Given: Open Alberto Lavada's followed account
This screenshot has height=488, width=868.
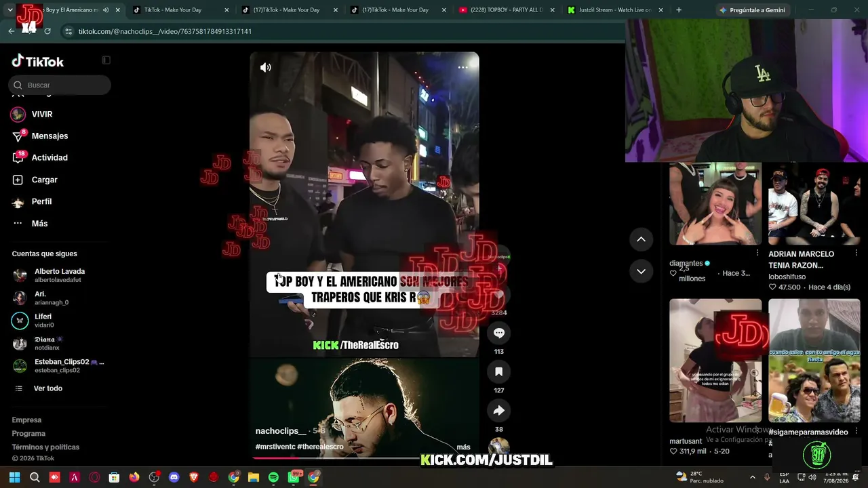Looking at the screenshot, I should [50, 275].
